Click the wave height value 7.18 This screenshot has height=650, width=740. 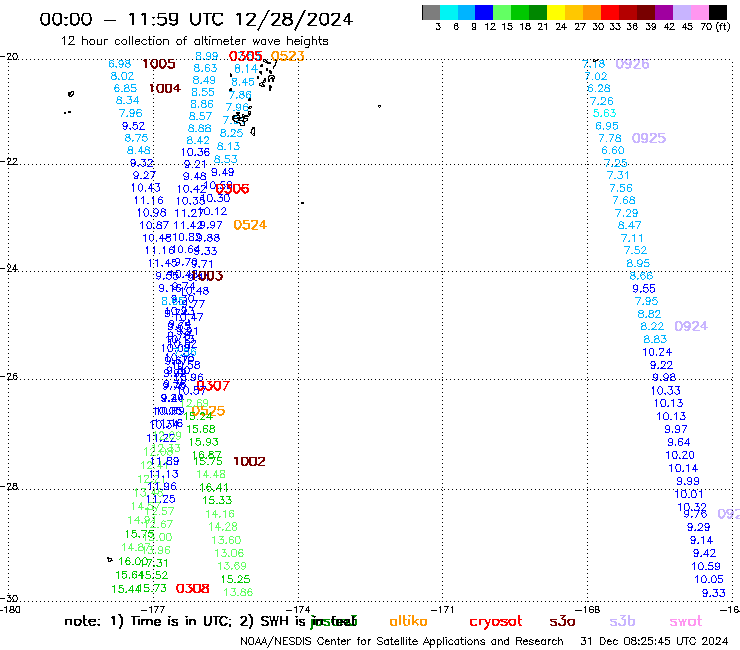[594, 64]
